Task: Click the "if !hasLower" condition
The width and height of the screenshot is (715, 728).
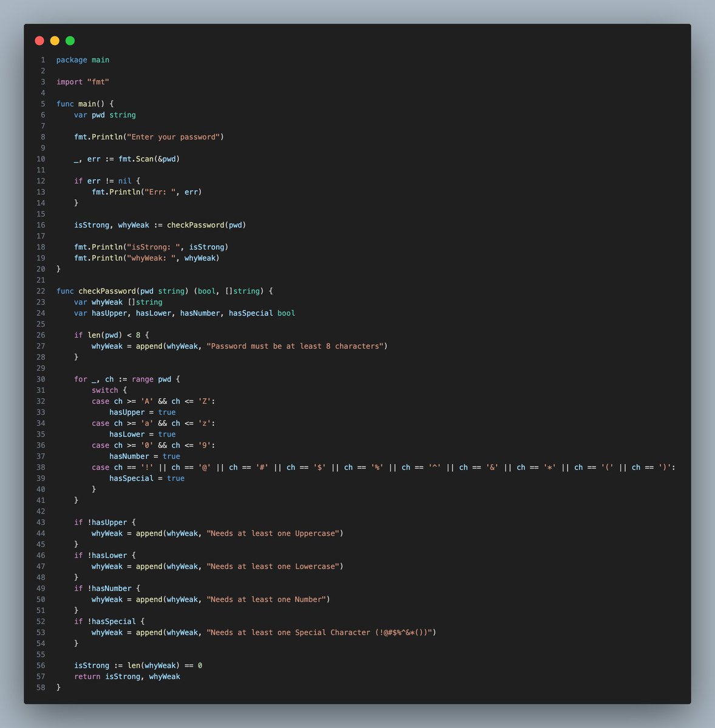Action: [101, 555]
